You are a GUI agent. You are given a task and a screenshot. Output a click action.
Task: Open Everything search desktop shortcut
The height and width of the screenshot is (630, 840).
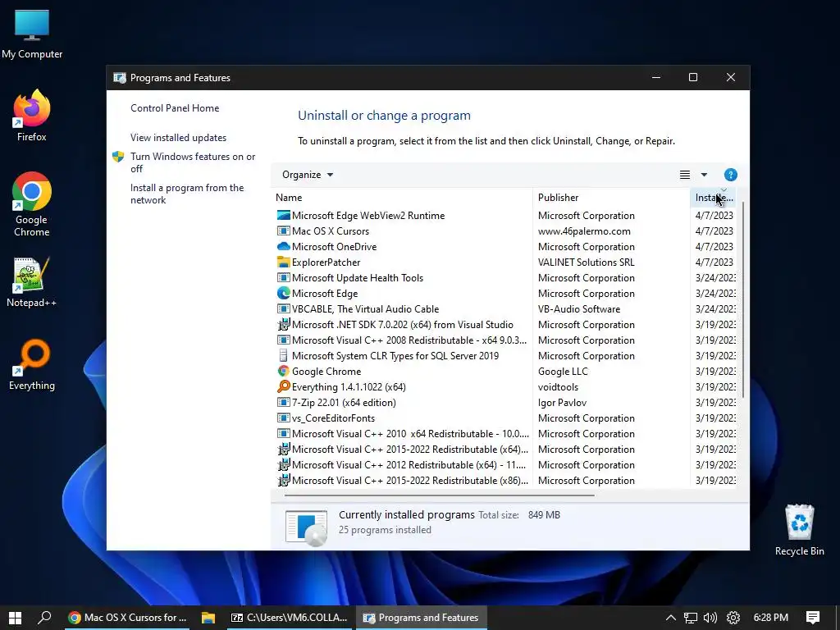click(32, 365)
